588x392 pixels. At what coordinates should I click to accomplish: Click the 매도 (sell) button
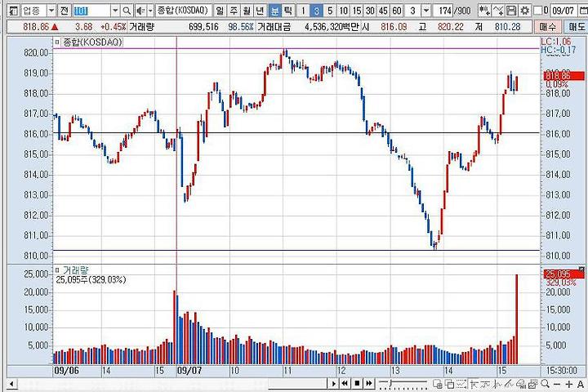(576, 27)
